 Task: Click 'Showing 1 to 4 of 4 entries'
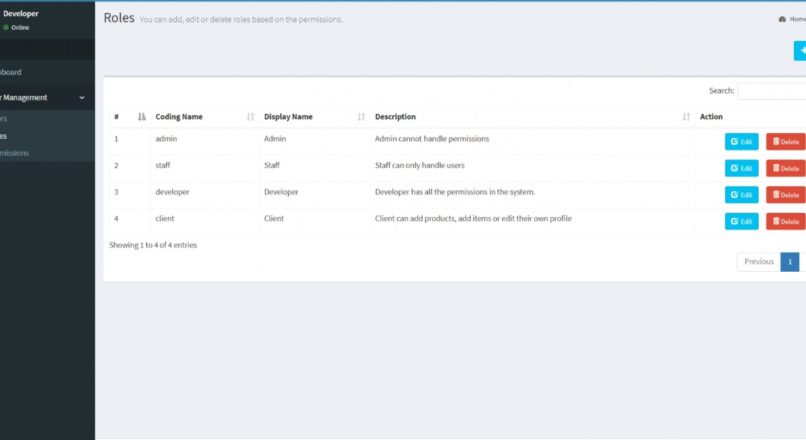(x=153, y=245)
